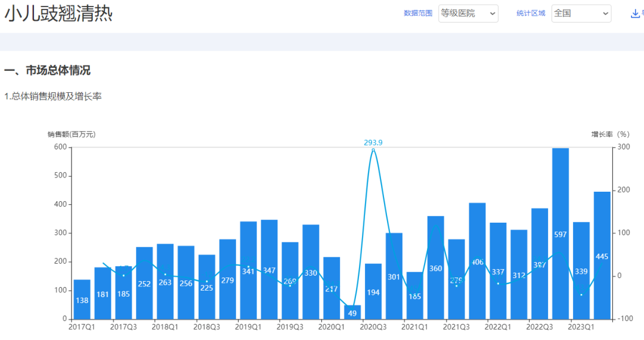
Task: Select the bar with value 194
Action: coord(373,291)
